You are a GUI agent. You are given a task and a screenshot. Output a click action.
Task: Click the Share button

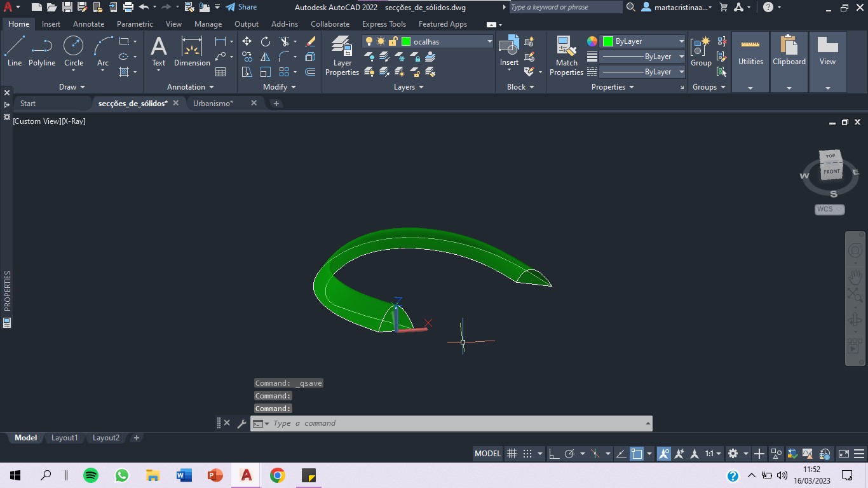pos(241,7)
